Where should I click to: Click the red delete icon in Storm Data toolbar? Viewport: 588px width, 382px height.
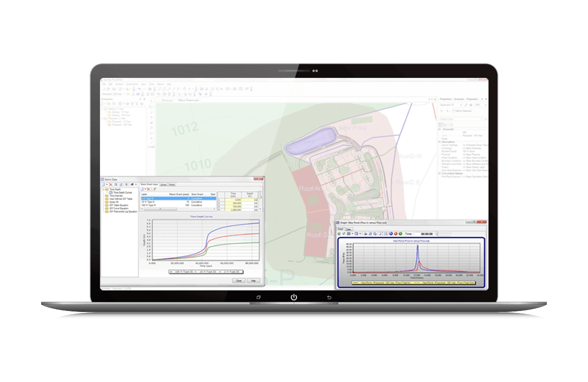[x=111, y=184]
